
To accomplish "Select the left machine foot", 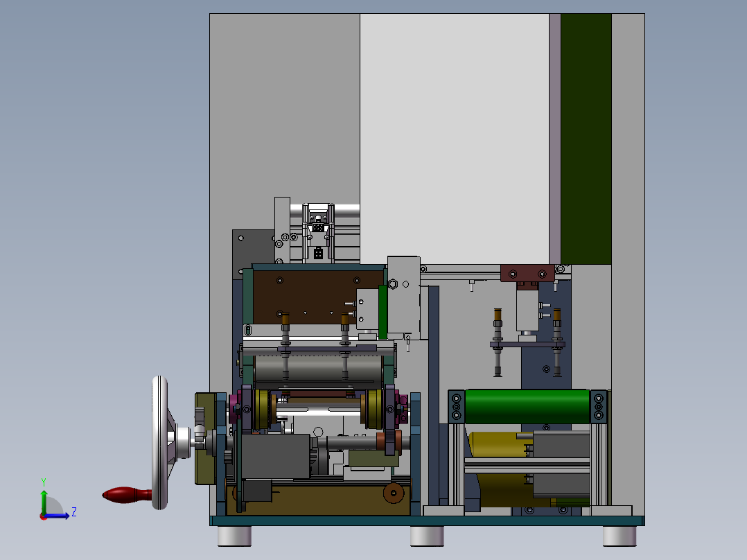I will point(234,536).
